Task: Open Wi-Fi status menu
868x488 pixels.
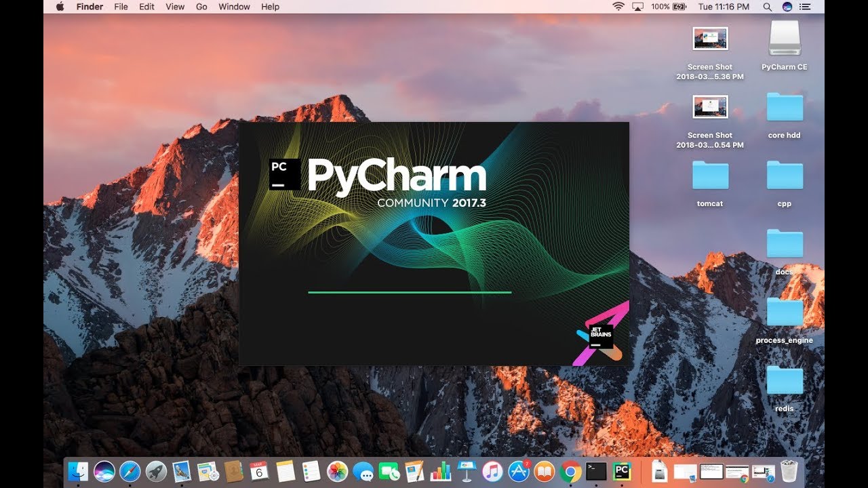Action: click(x=618, y=7)
